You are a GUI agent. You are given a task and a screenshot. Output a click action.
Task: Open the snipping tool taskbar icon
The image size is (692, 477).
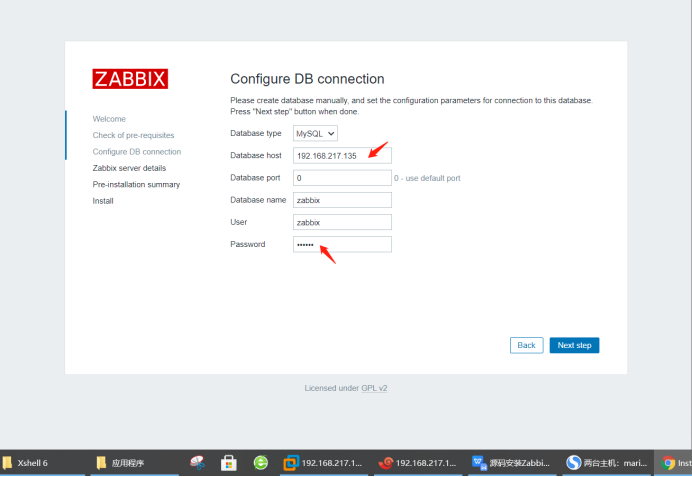tap(197, 463)
